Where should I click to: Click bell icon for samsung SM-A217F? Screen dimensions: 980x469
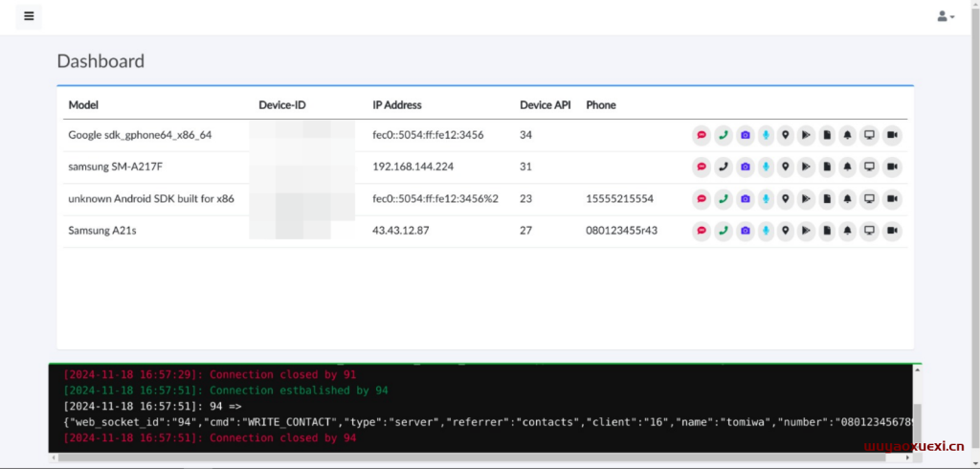pyautogui.click(x=848, y=167)
